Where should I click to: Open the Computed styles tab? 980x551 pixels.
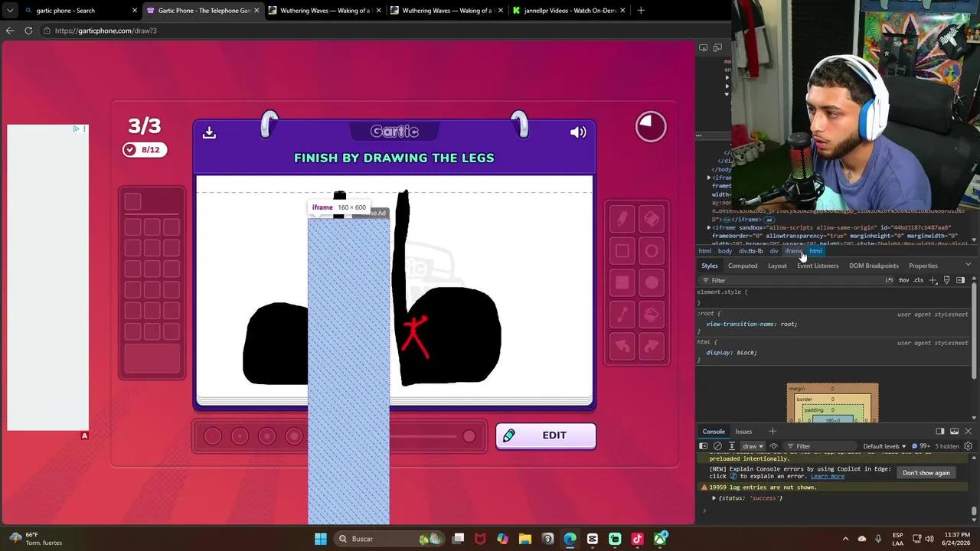click(x=743, y=266)
